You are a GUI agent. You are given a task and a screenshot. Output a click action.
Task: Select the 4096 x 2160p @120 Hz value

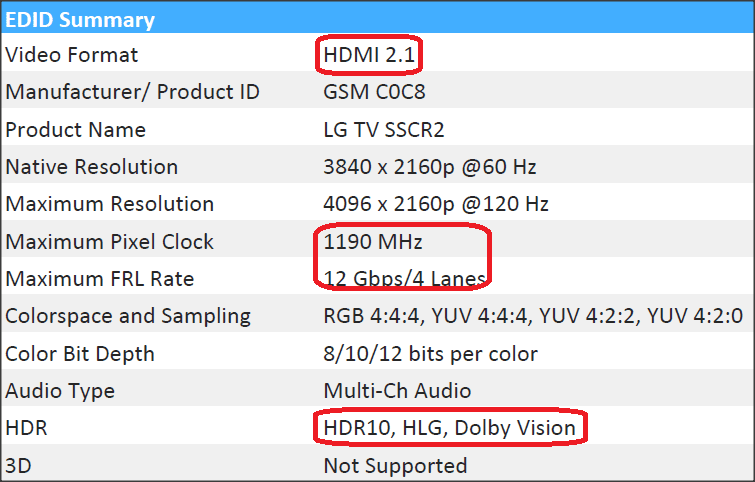click(436, 204)
